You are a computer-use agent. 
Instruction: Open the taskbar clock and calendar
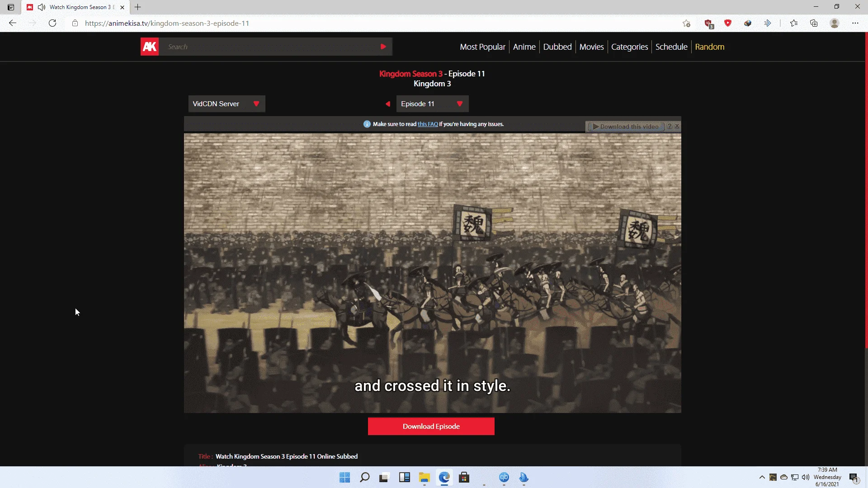pos(827,477)
